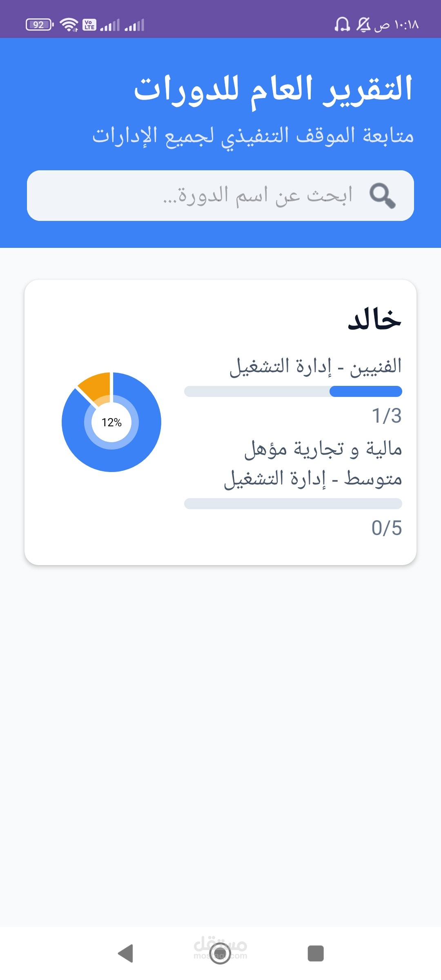Tap the VoLTE status indicator

[89, 25]
